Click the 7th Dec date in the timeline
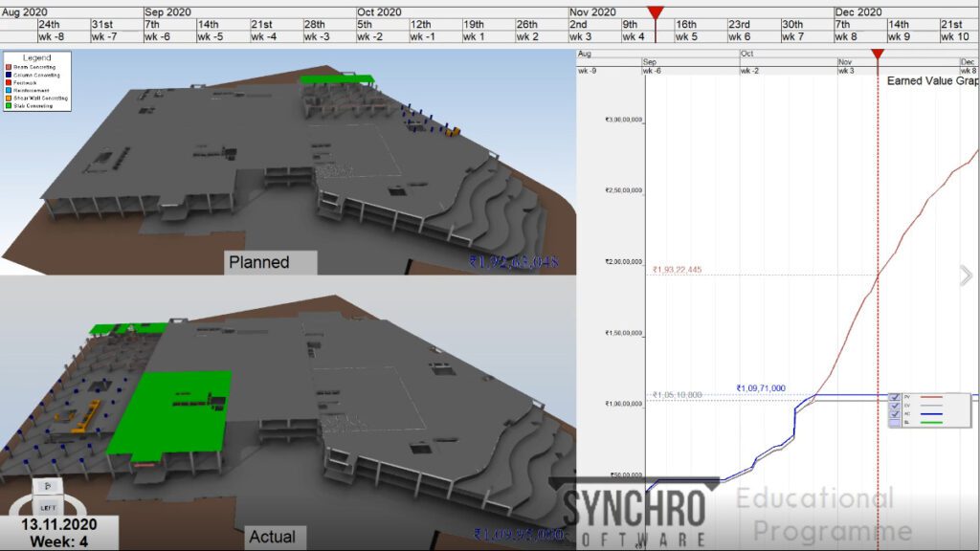Image resolution: width=980 pixels, height=551 pixels. pos(845,24)
